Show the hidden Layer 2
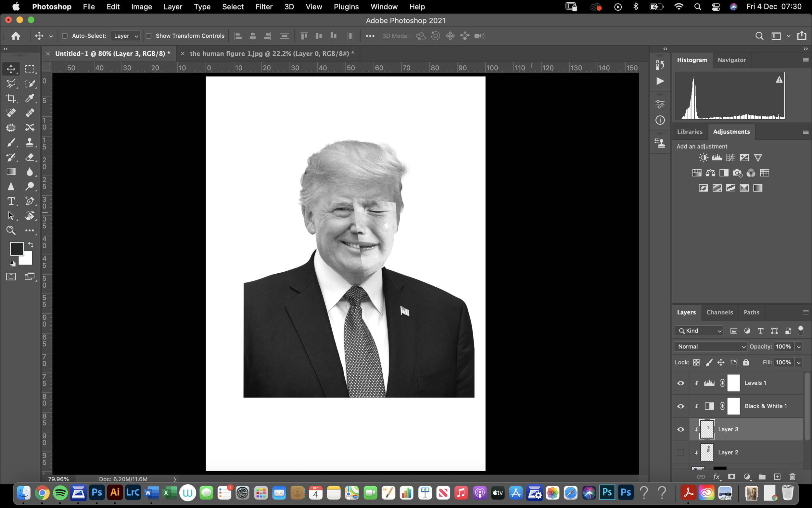The image size is (812, 508). (x=680, y=452)
